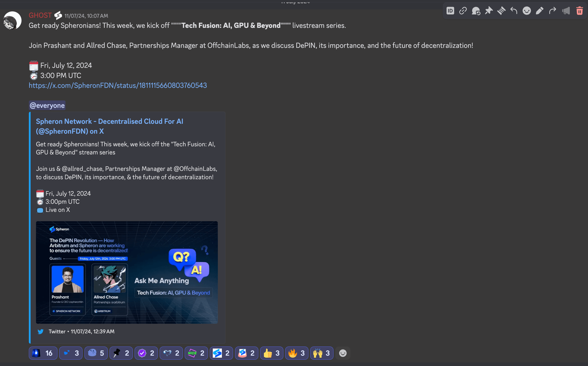Pin this message
Image resolution: width=588 pixels, height=366 pixels.
point(489,11)
